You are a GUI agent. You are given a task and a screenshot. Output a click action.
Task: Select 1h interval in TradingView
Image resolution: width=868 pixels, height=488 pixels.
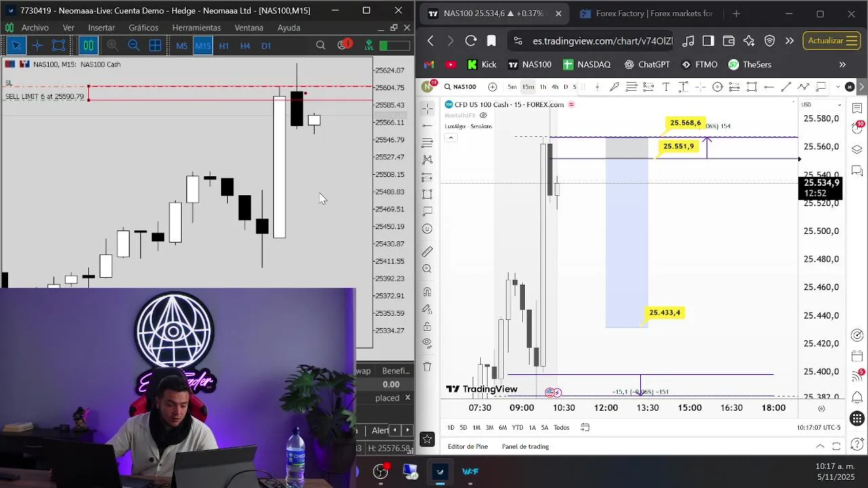tap(543, 87)
